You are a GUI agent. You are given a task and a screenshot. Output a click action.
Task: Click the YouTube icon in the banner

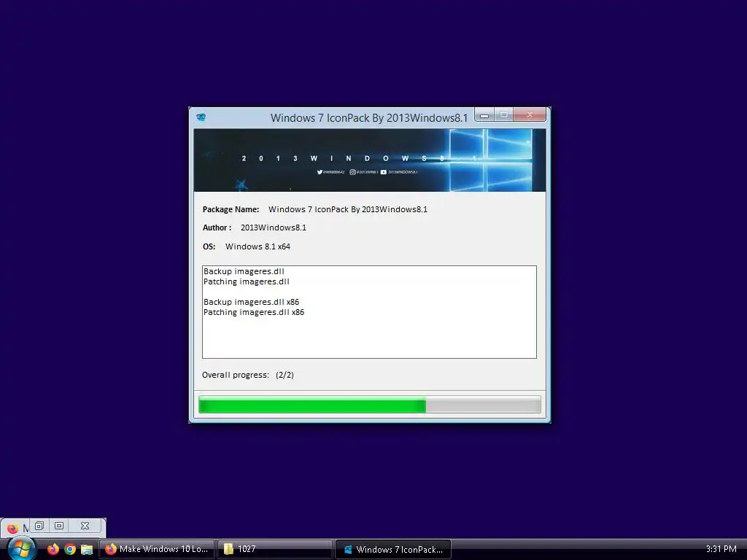(384, 172)
